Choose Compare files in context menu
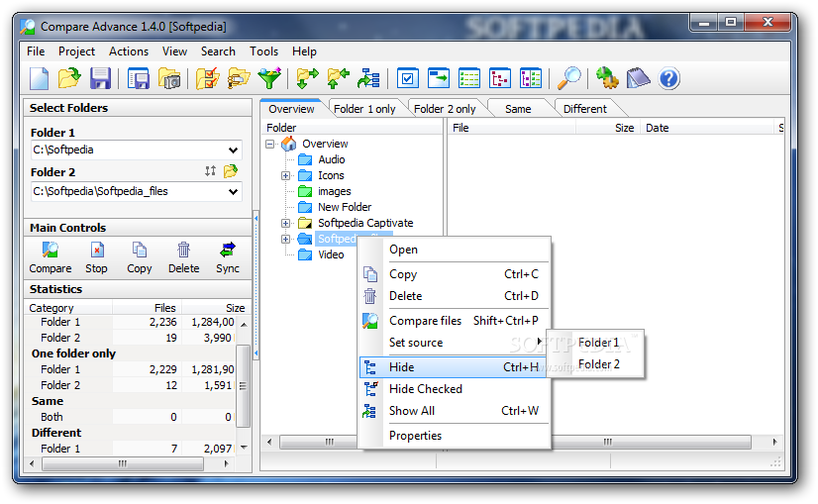This screenshot has height=504, width=818. pos(453,321)
